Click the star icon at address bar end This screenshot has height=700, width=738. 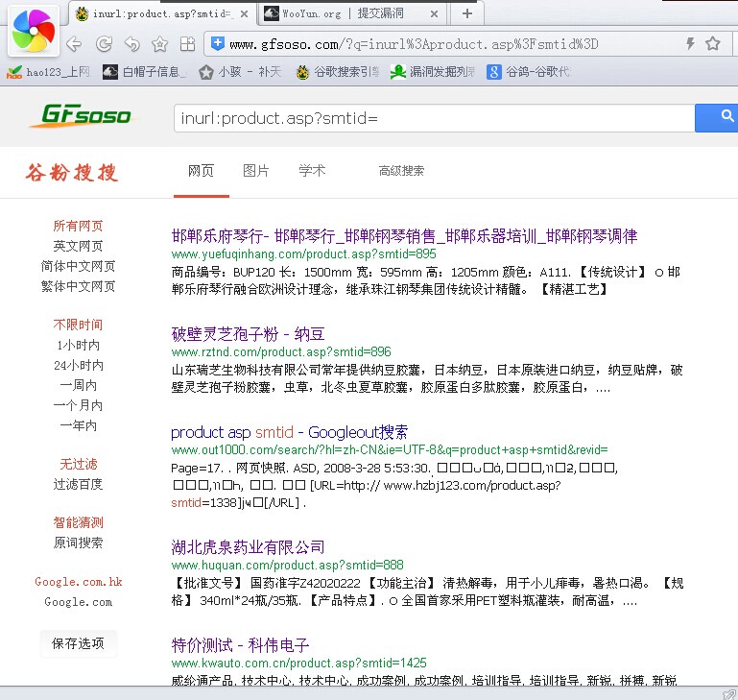tap(713, 44)
